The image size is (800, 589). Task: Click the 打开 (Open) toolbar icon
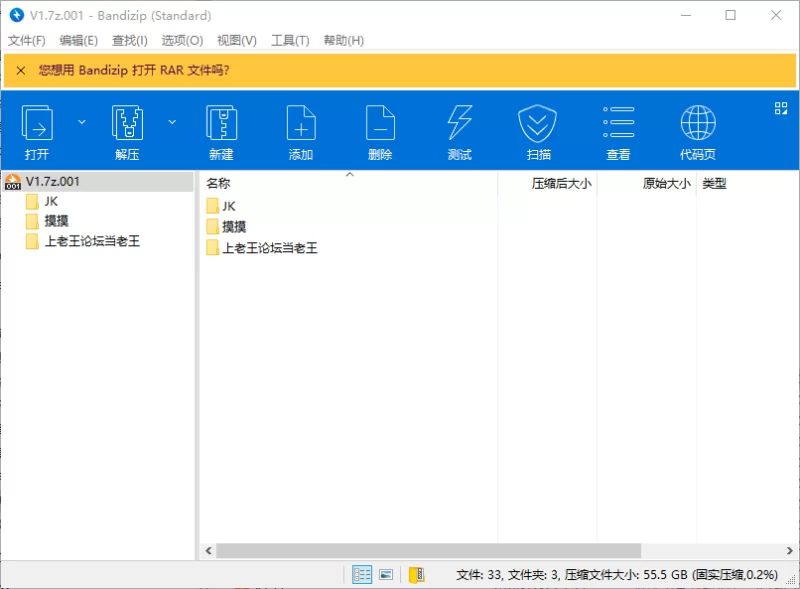37,122
